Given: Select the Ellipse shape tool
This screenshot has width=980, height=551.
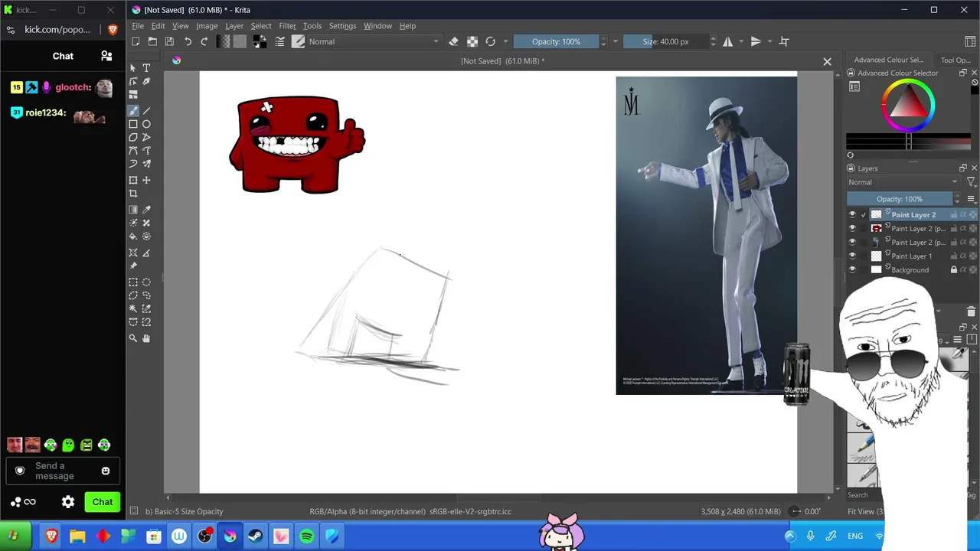Looking at the screenshot, I should point(146,124).
